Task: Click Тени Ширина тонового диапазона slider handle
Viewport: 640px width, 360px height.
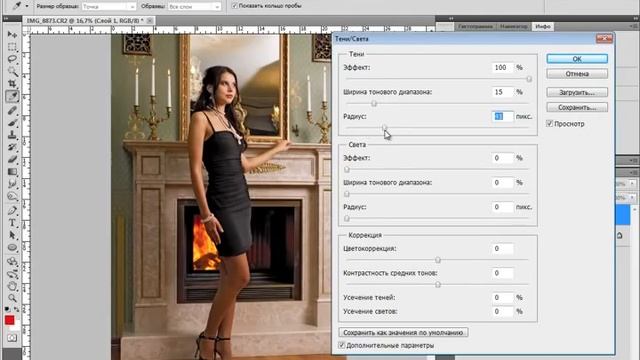Action: tap(374, 103)
